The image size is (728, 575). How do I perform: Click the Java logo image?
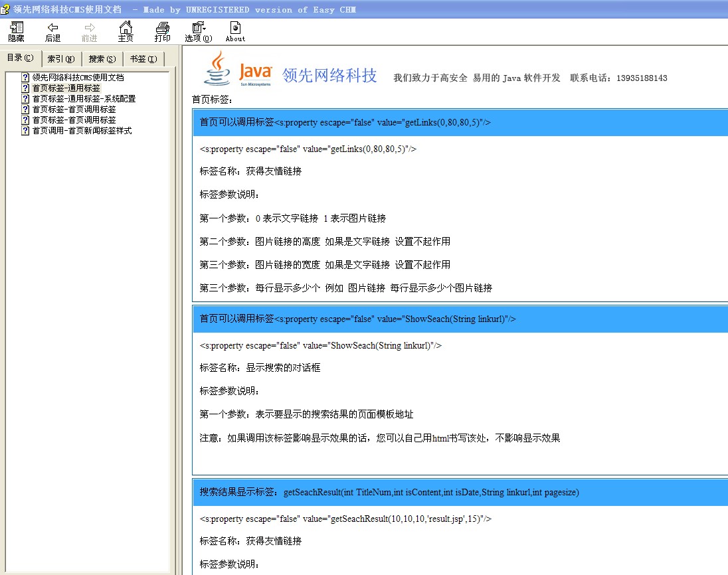pyautogui.click(x=238, y=69)
